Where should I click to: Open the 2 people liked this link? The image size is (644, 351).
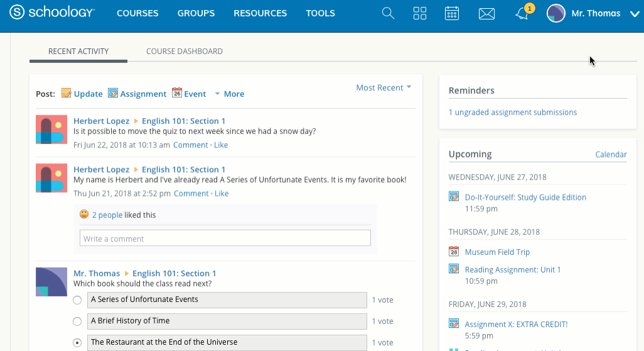click(x=107, y=215)
